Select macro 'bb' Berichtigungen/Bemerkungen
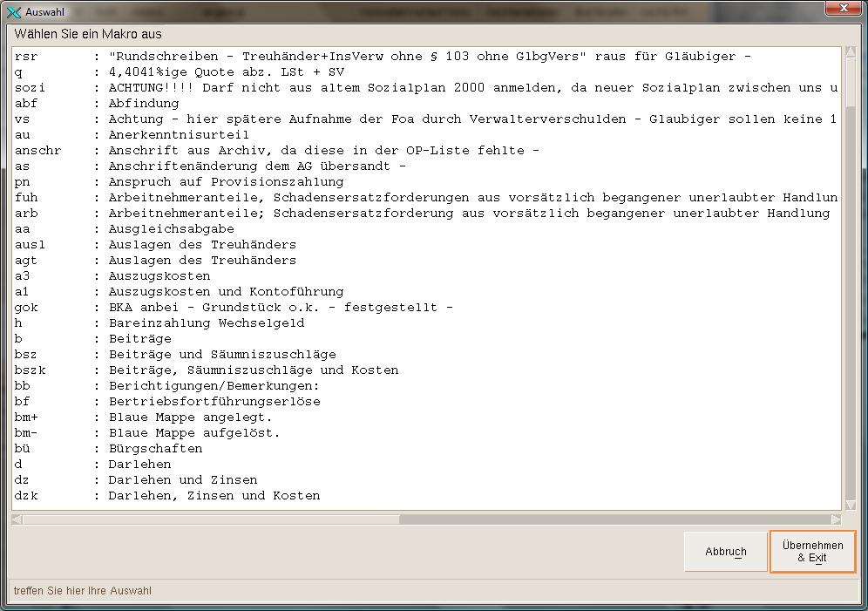Viewport: 868px width, 611px height. 426,386
